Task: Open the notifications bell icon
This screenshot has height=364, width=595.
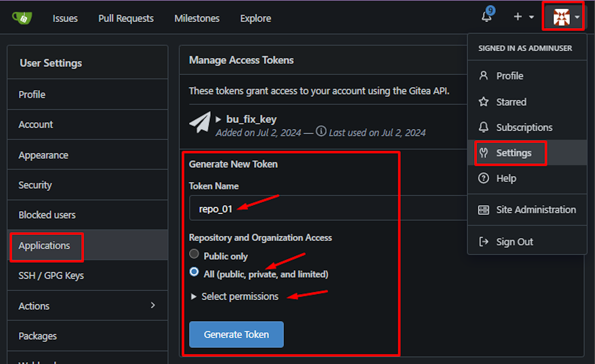Action: tap(486, 17)
